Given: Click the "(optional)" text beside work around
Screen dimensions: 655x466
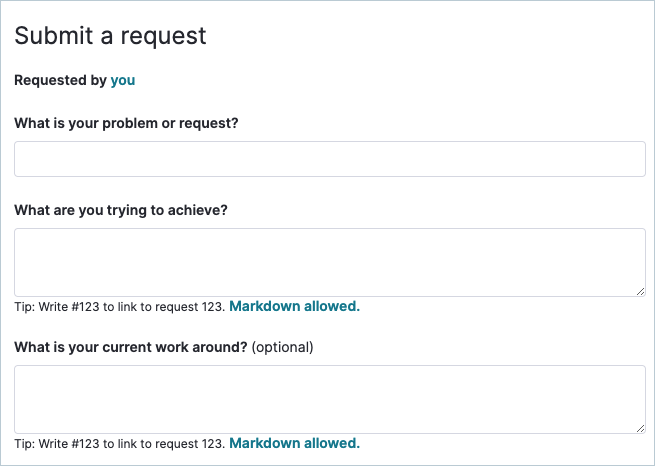Looking at the screenshot, I should tap(283, 347).
